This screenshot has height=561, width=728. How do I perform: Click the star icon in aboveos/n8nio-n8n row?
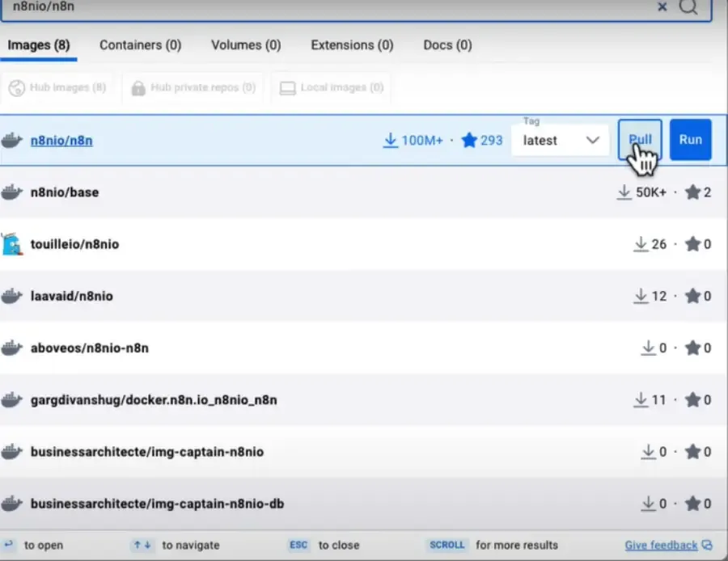click(x=692, y=348)
